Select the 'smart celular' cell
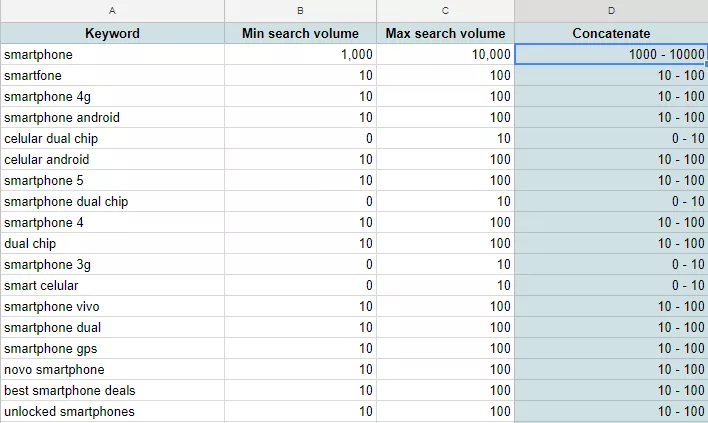This screenshot has height=423, width=708. coord(112,285)
